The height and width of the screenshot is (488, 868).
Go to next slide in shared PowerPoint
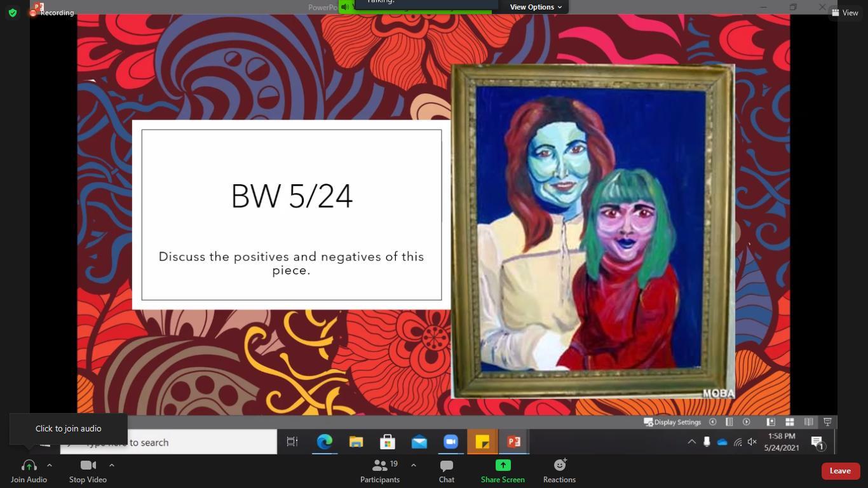(x=747, y=422)
